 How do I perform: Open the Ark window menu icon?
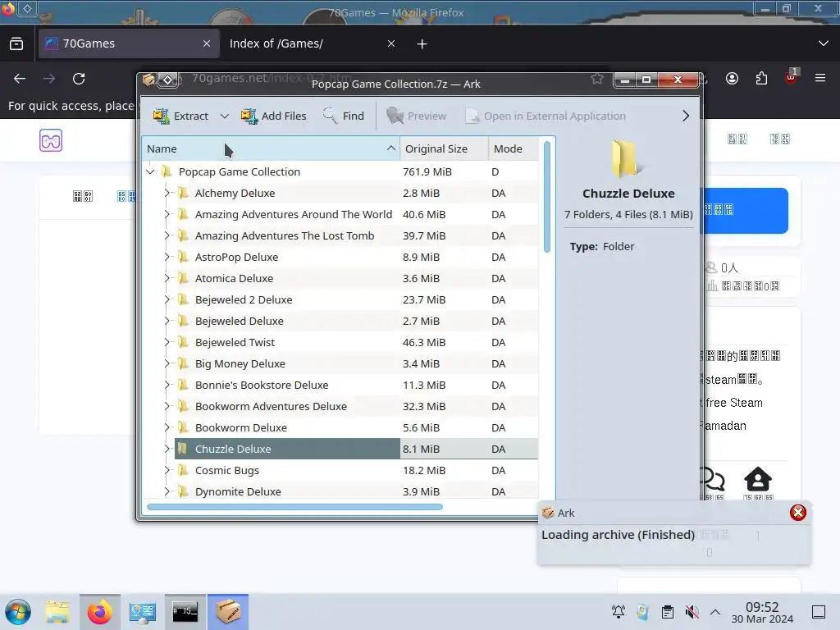149,80
